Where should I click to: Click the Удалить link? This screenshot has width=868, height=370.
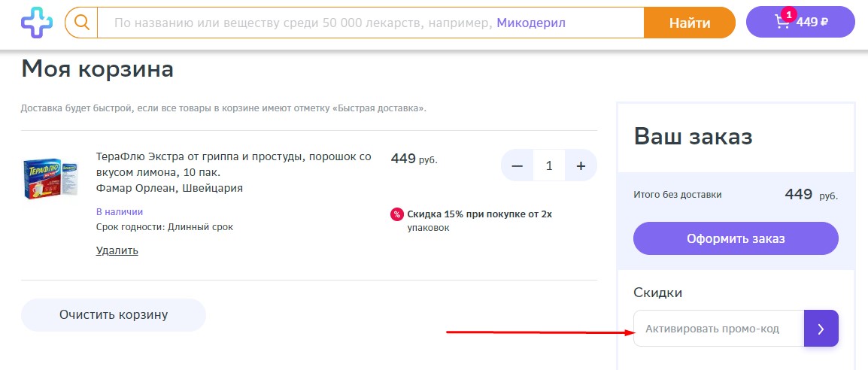(117, 250)
